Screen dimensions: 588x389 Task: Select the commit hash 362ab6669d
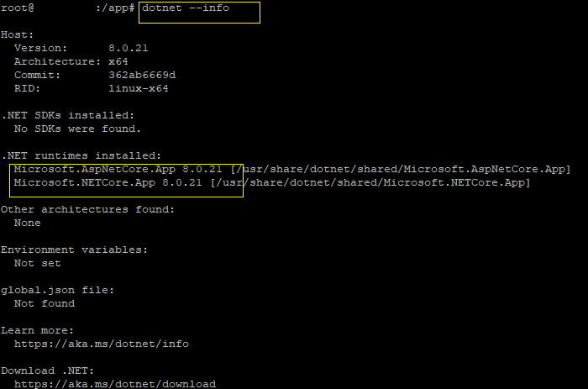coord(142,75)
